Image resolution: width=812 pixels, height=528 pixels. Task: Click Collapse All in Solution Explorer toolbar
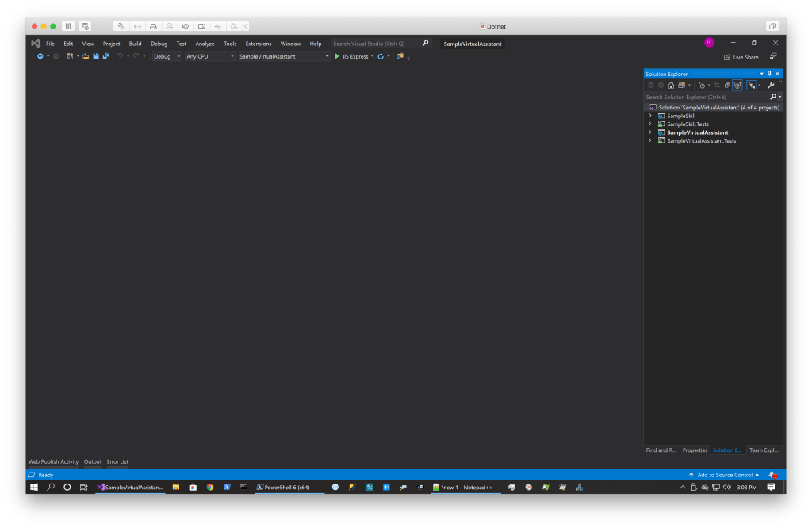[727, 85]
